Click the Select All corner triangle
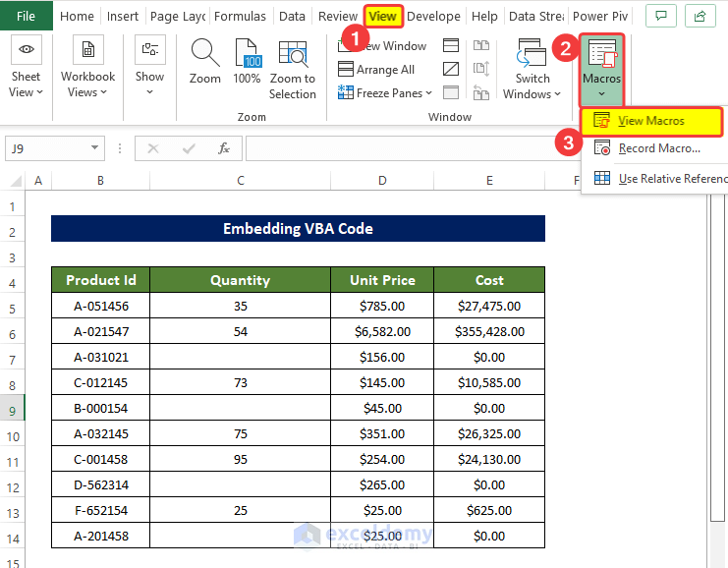The image size is (728, 568). point(16,180)
